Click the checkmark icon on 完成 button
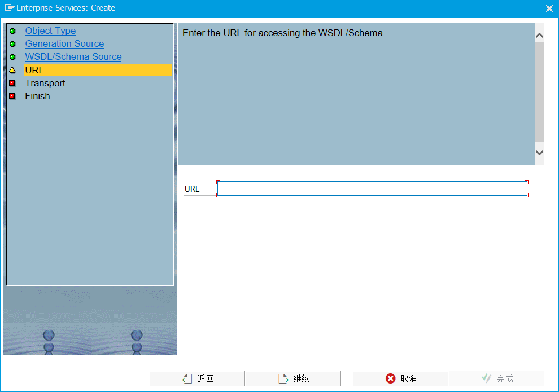Viewport: 559px width, 392px height. pos(486,378)
